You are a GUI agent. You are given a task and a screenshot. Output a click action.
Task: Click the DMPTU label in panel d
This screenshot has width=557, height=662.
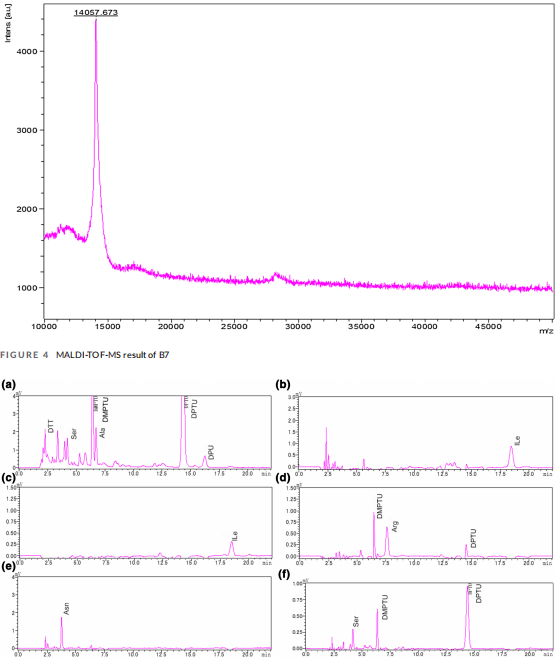379,506
